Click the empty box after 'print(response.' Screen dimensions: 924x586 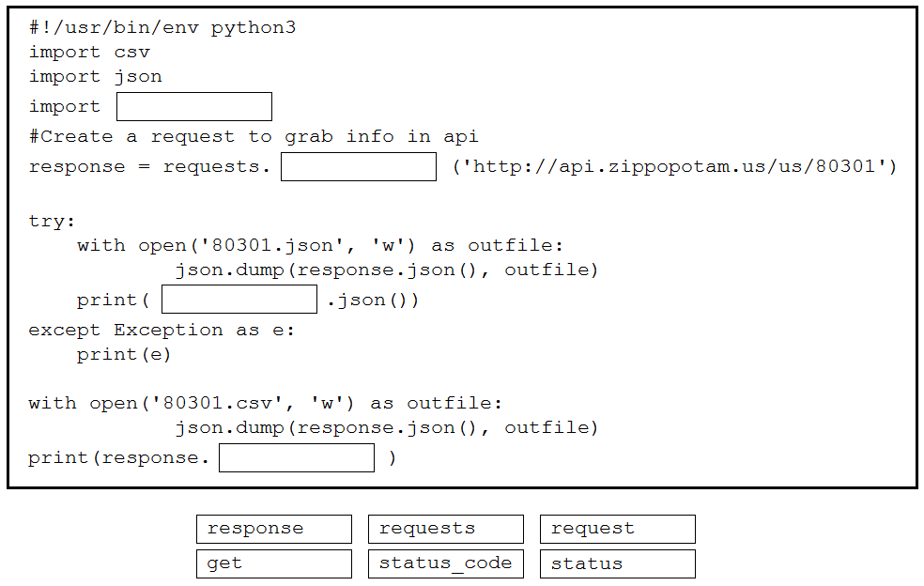(x=297, y=458)
